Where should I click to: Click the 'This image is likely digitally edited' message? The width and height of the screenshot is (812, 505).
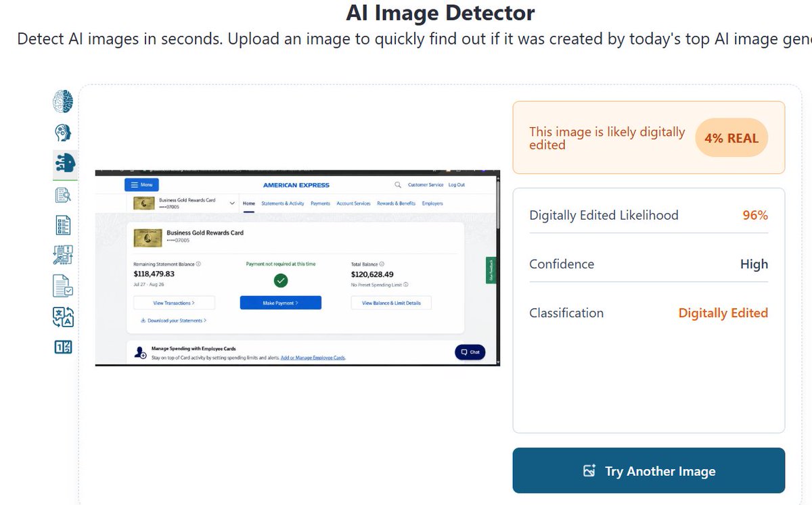coord(607,138)
